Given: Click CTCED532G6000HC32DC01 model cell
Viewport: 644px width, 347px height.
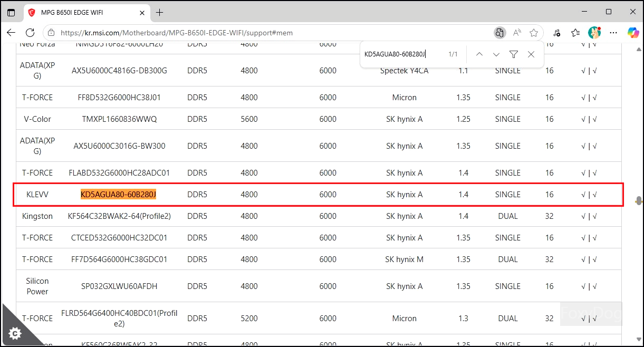Looking at the screenshot, I should coord(119,238).
